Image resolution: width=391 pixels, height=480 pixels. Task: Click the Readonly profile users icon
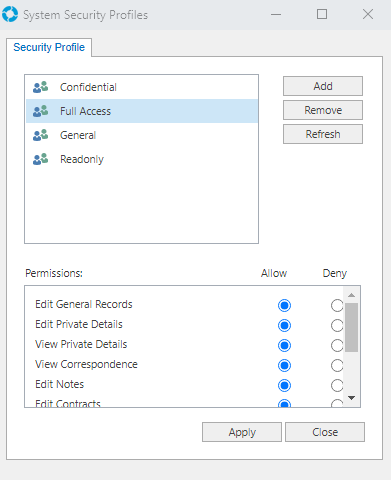point(41,159)
